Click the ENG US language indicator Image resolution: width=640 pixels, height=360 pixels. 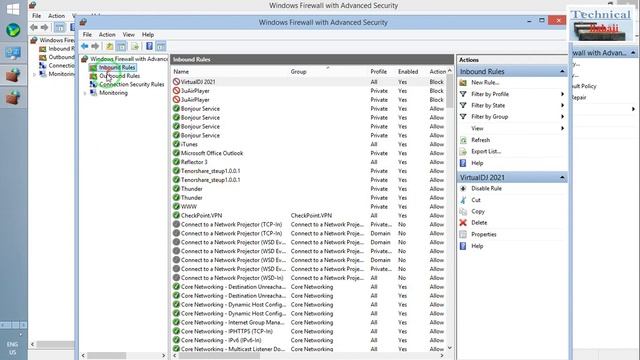13,348
